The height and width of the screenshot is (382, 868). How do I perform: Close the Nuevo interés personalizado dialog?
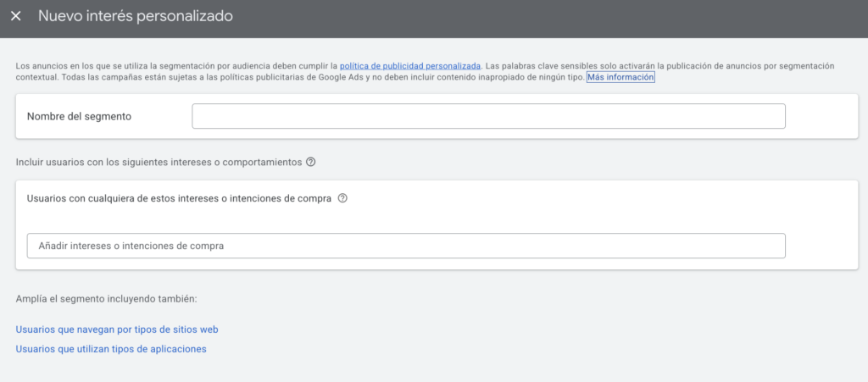[16, 16]
